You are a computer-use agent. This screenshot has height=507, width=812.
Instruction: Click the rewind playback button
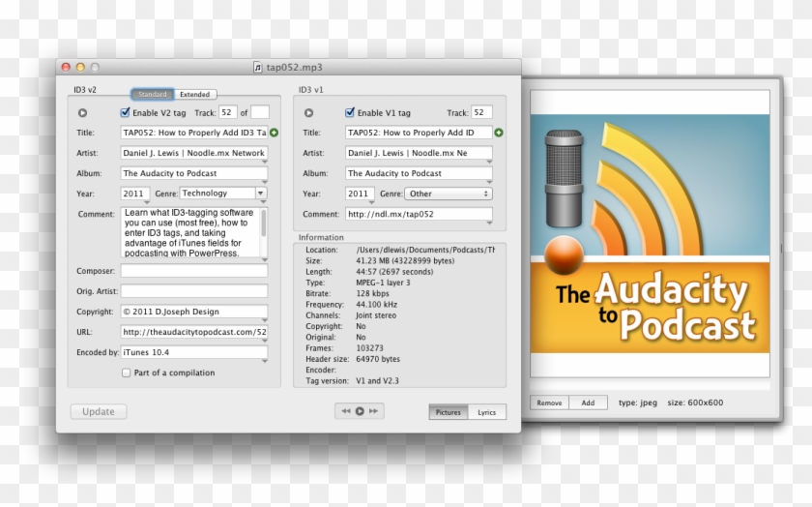click(346, 411)
